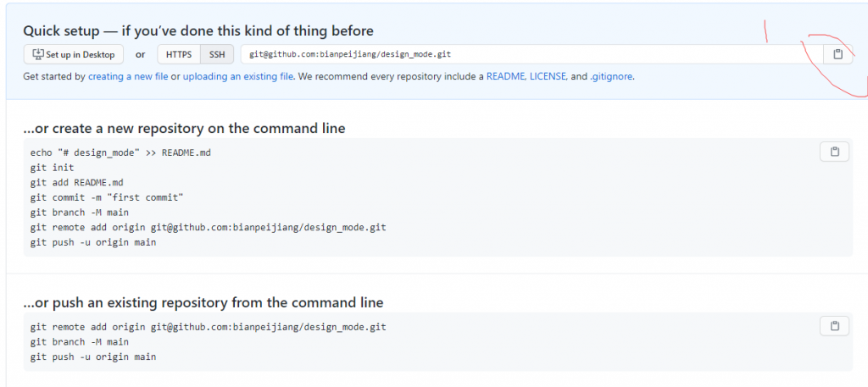Switch the clone URL to HTTPS
The width and height of the screenshot is (868, 387).
(x=179, y=54)
